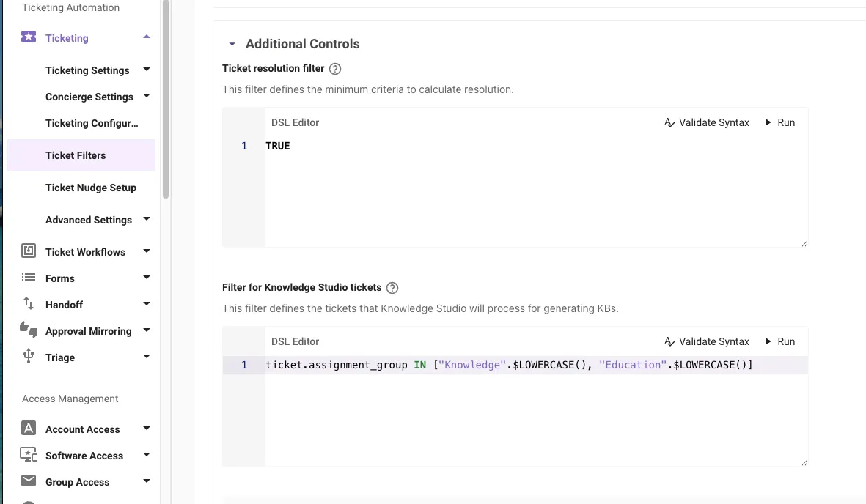Open Concierge Settings menu label
866x504 pixels.
click(x=89, y=97)
